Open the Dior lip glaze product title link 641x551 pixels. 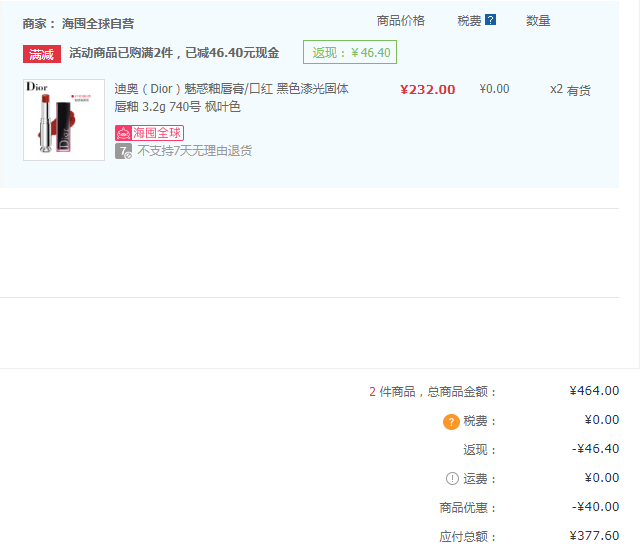[231, 98]
